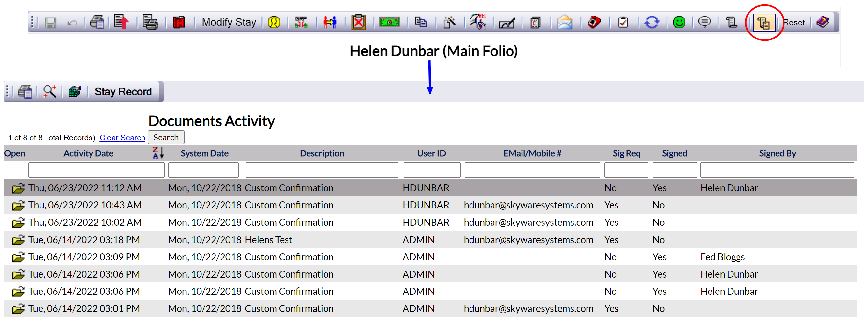The image size is (868, 325).
Task: Click the print icon in the Stay Record toolbar
Action: click(x=25, y=91)
